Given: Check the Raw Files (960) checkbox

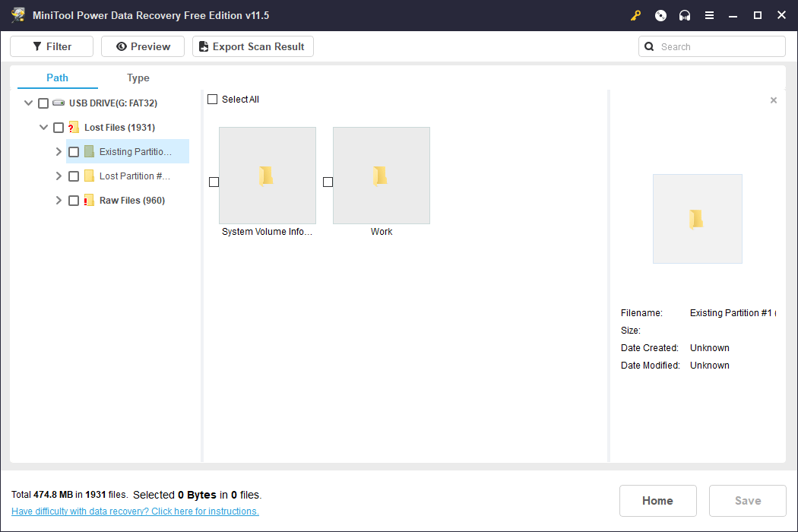Looking at the screenshot, I should [73, 201].
